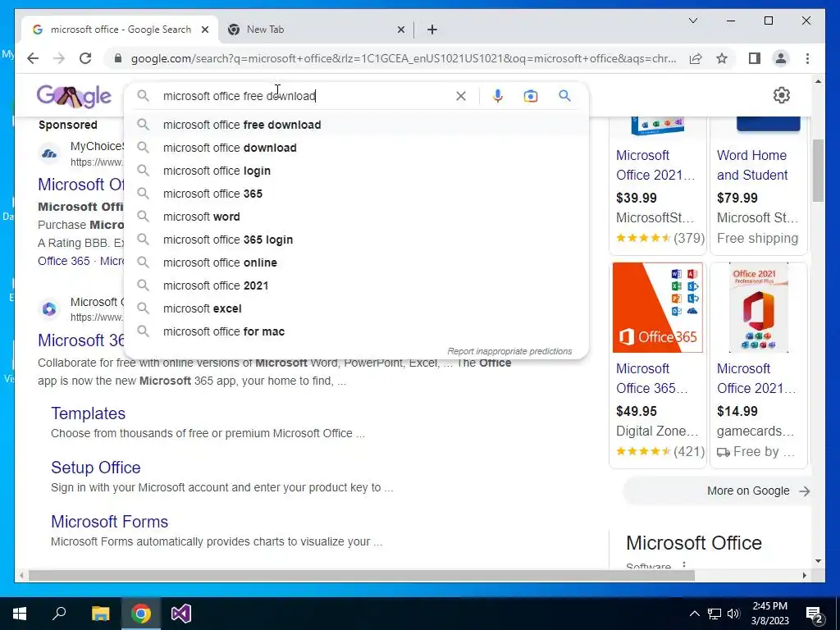This screenshot has height=630, width=840.
Task: Click More on Google button
Action: 717,491
